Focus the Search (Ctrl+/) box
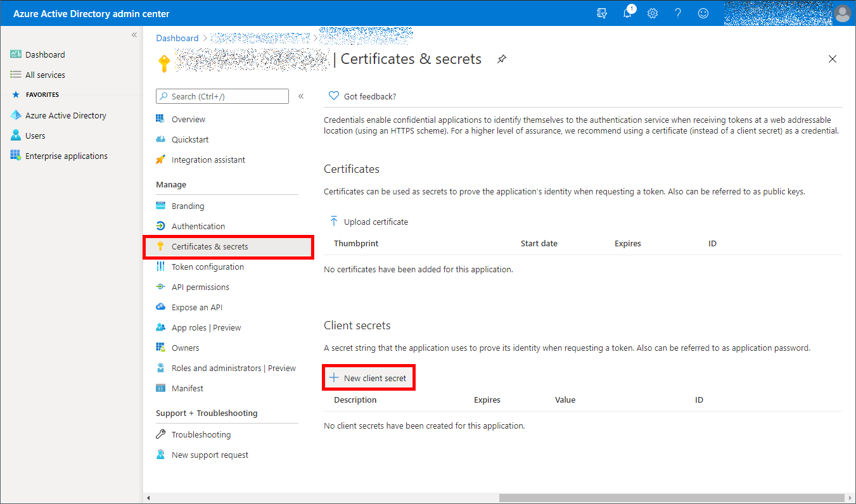The image size is (856, 504). pos(222,96)
